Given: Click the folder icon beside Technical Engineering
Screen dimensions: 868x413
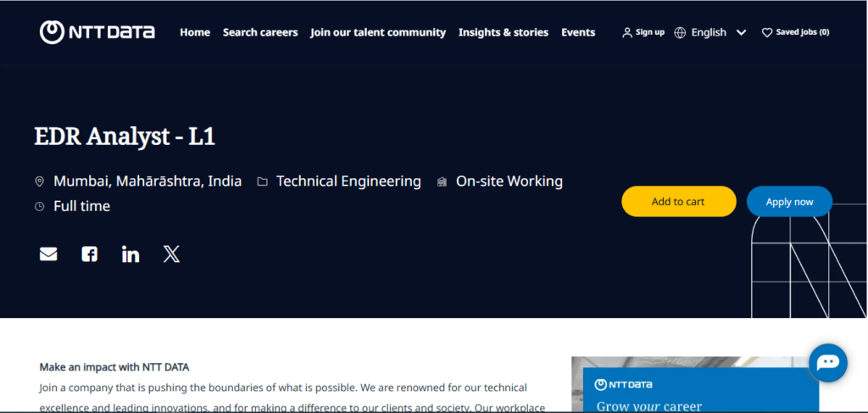Looking at the screenshot, I should (263, 181).
